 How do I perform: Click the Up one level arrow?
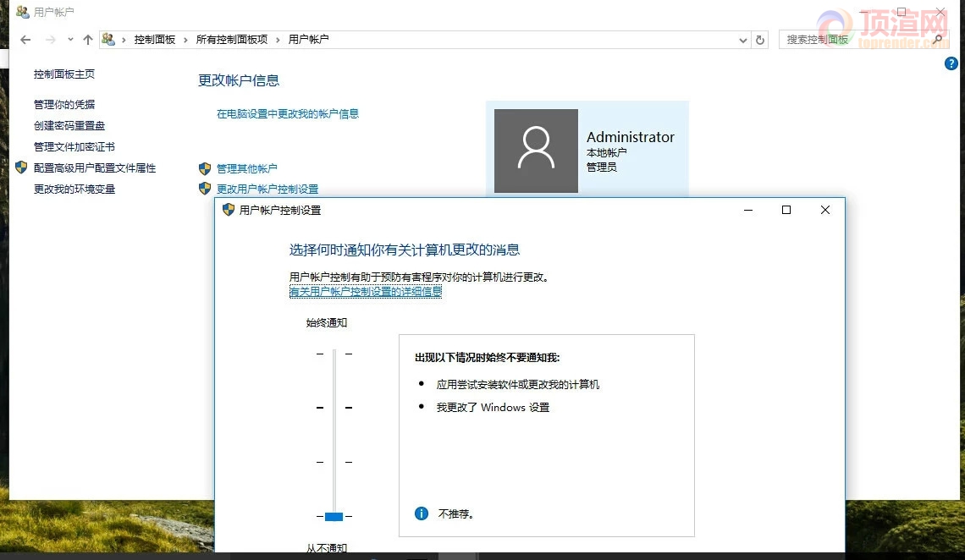(x=88, y=40)
